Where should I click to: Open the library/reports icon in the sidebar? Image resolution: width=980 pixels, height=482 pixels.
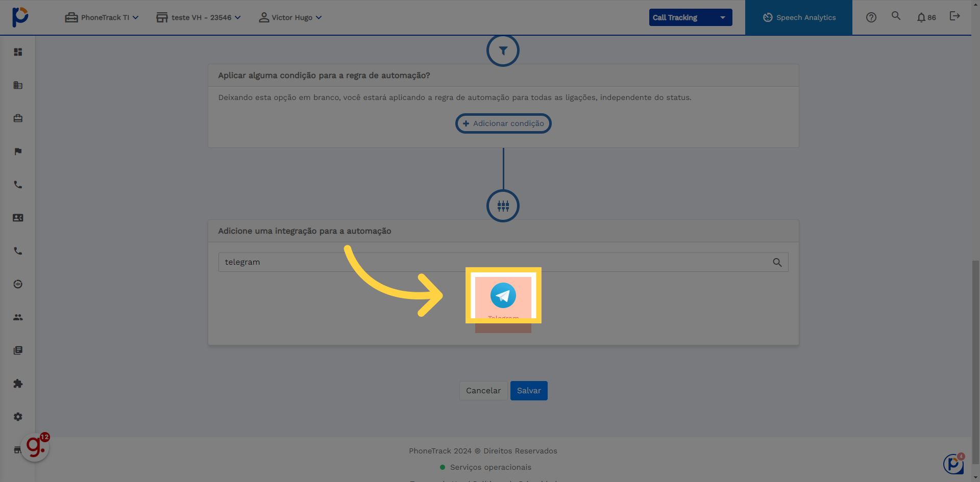(18, 350)
